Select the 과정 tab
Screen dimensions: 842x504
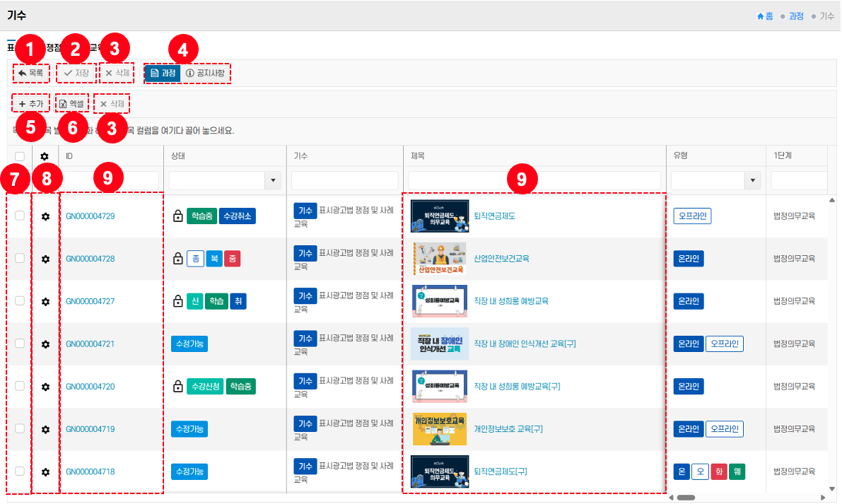pyautogui.click(x=163, y=73)
